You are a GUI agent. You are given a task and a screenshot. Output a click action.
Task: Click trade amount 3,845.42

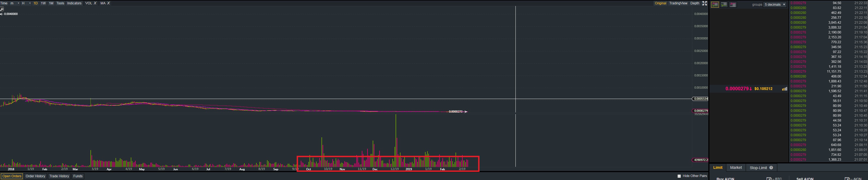[835, 23]
